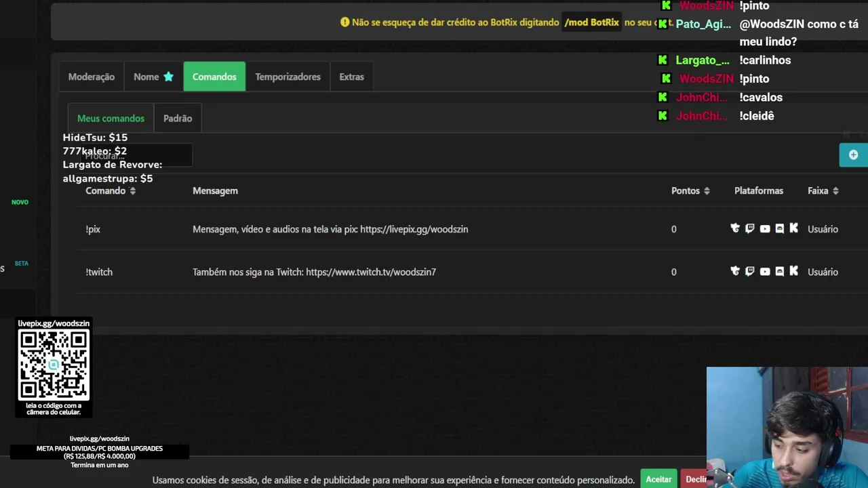Viewport: 868px width, 488px height.
Task: Click the !twitch command cell
Action: click(x=99, y=272)
